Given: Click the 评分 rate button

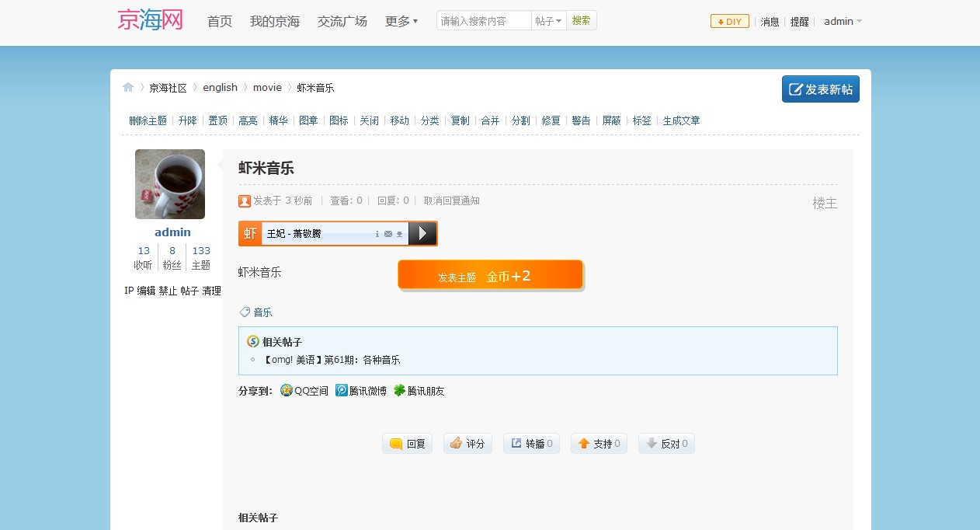Looking at the screenshot, I should pyautogui.click(x=467, y=444).
